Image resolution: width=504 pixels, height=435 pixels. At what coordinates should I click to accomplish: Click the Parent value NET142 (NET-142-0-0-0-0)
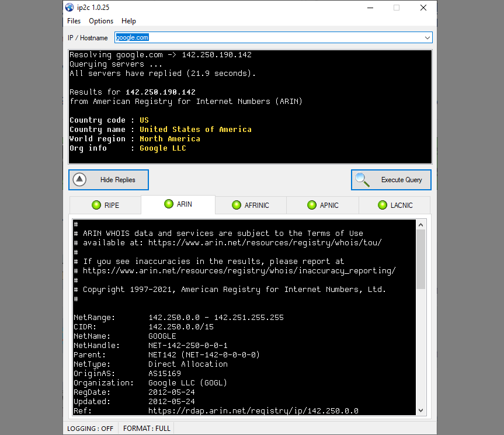coord(204,354)
